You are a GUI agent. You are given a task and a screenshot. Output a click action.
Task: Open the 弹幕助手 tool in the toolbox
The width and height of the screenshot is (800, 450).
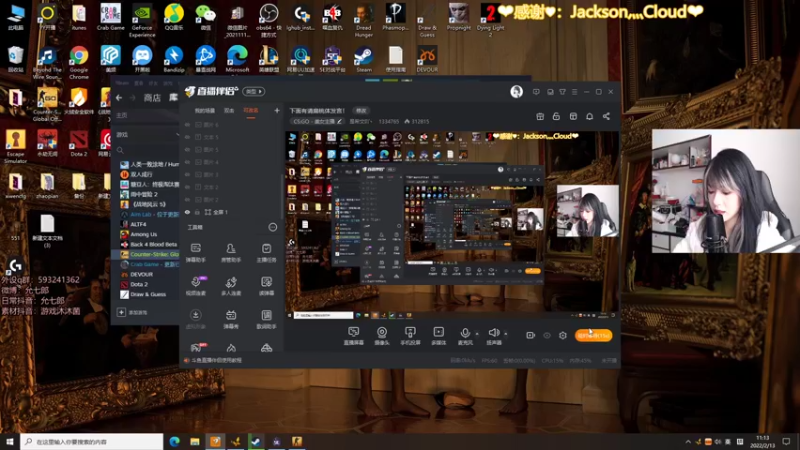195,253
